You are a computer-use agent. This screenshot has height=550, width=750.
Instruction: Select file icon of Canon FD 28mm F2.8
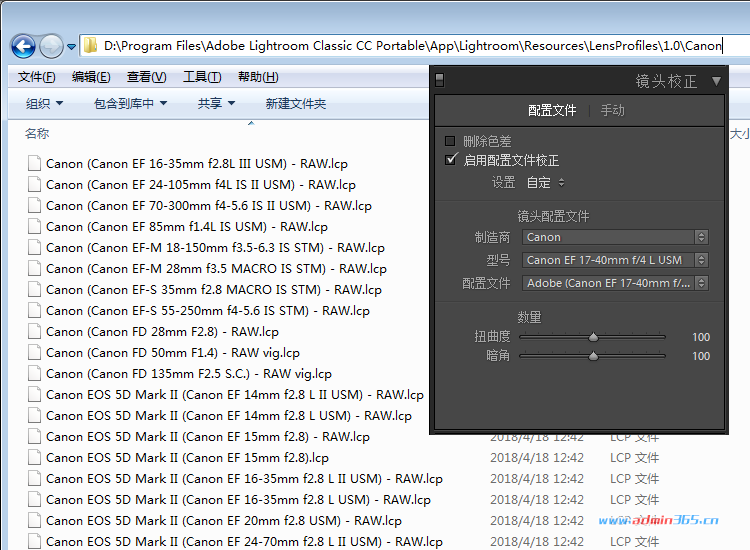pos(34,331)
